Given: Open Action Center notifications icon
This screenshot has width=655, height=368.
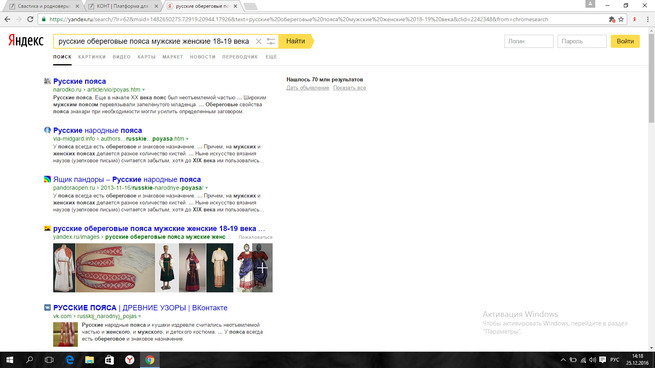Looking at the screenshot, I should [x=602, y=360].
